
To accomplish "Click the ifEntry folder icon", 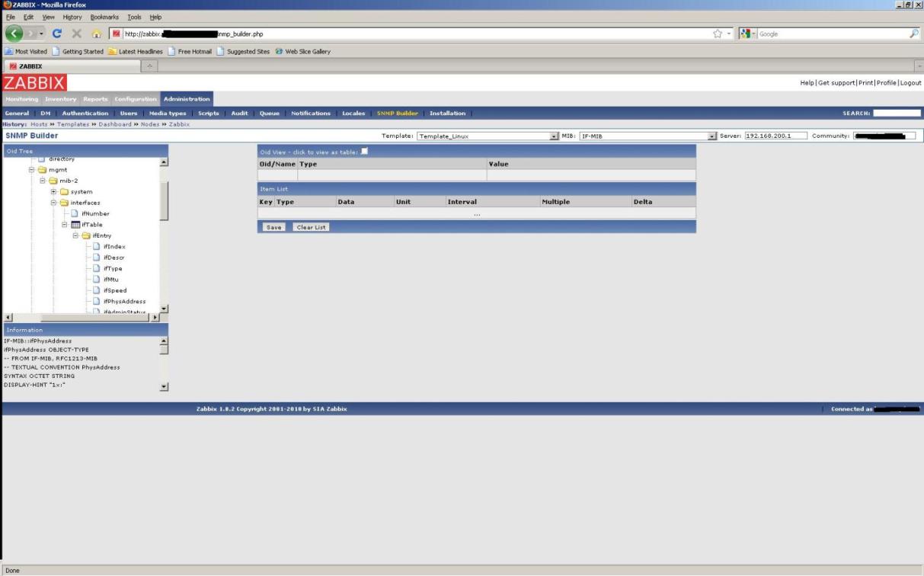I will point(86,235).
